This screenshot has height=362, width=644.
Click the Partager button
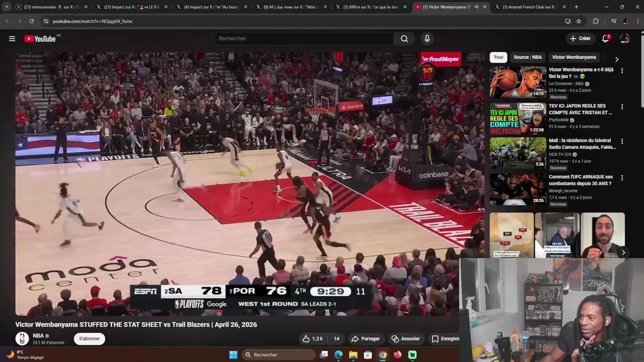(366, 339)
